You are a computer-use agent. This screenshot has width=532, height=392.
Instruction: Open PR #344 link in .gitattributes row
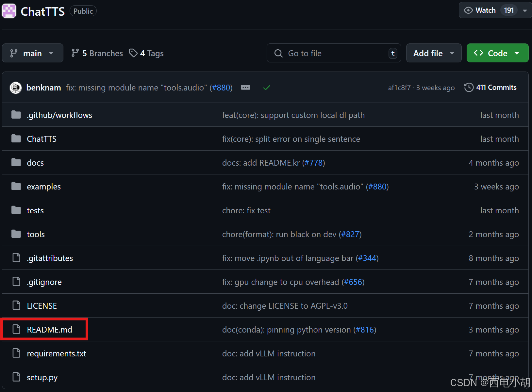pos(367,258)
